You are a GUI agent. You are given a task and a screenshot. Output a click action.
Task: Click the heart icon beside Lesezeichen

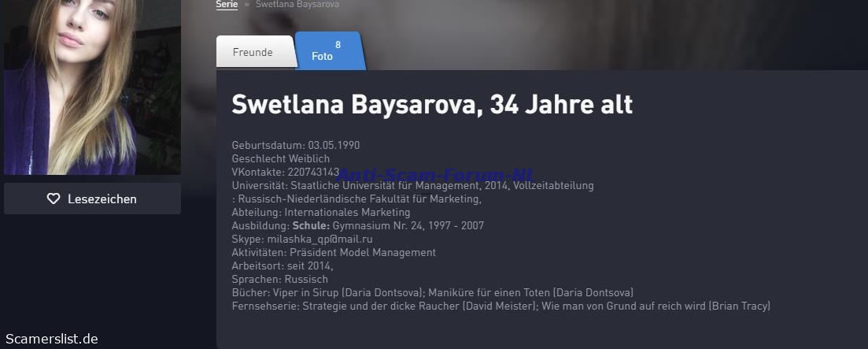tap(54, 199)
